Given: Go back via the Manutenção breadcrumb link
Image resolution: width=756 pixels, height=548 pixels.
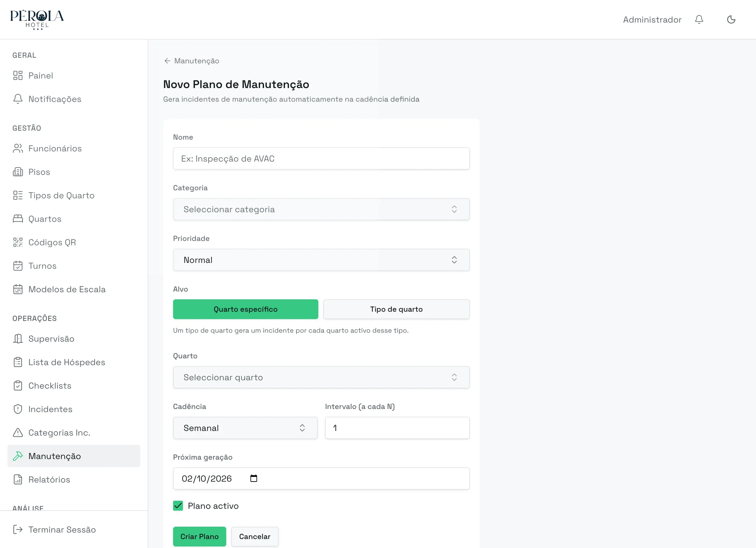Looking at the screenshot, I should click(192, 61).
